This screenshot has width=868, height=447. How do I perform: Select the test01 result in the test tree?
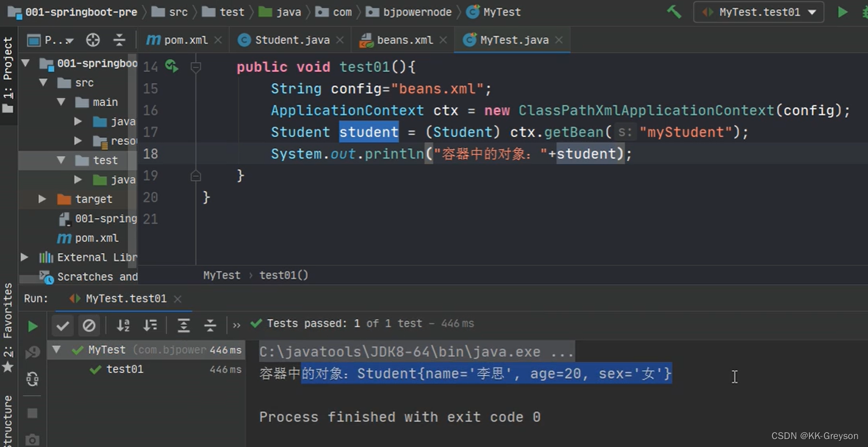tap(124, 369)
